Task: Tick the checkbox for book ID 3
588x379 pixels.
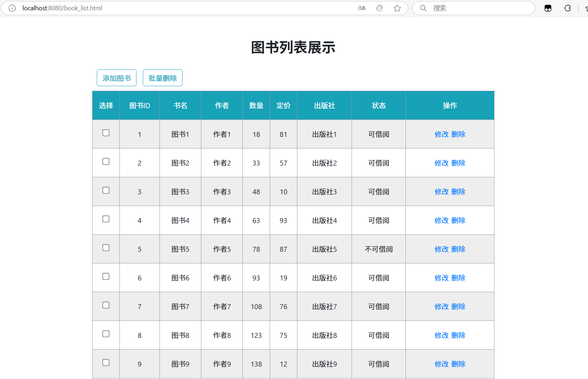Action: coord(106,190)
